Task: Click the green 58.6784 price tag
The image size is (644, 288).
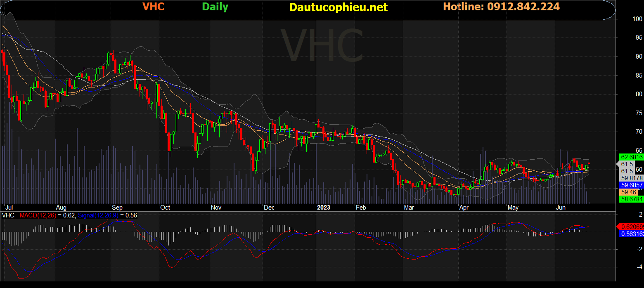Action: (632, 199)
